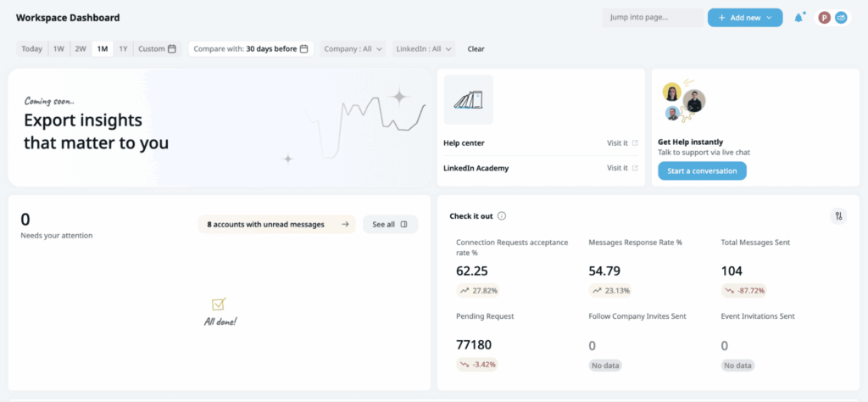
Task: Click the notification bell icon
Action: pos(798,18)
